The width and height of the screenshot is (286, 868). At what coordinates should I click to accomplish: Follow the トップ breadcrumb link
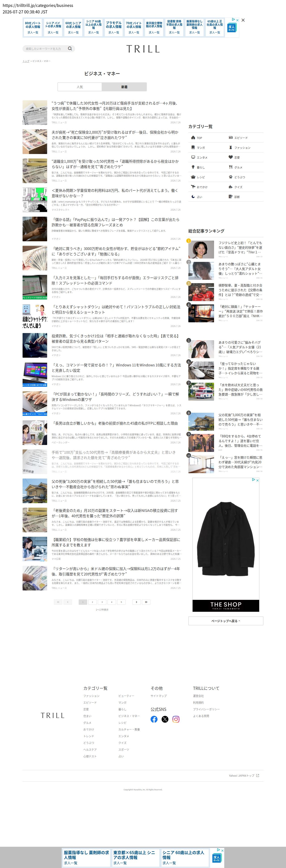coord(26,61)
